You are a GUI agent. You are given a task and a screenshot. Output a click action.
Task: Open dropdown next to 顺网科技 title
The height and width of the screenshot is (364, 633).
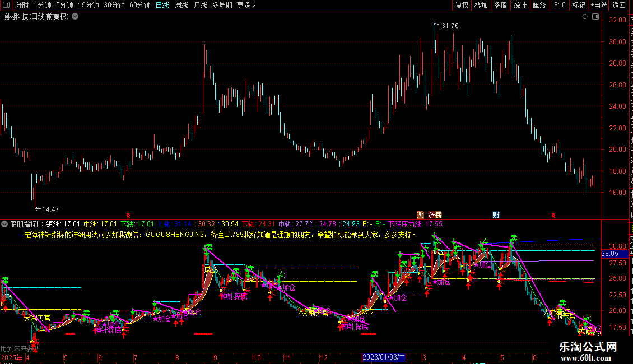[x=75, y=17]
